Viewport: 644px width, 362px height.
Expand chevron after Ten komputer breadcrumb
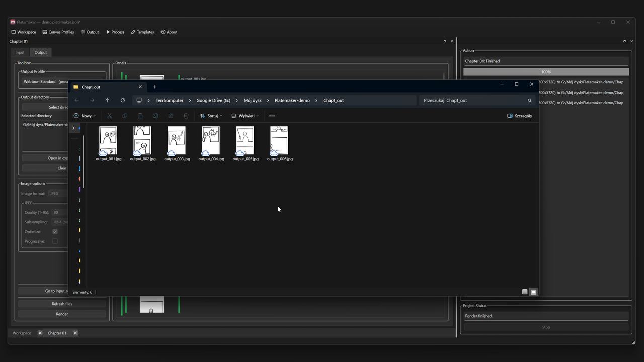click(x=190, y=100)
